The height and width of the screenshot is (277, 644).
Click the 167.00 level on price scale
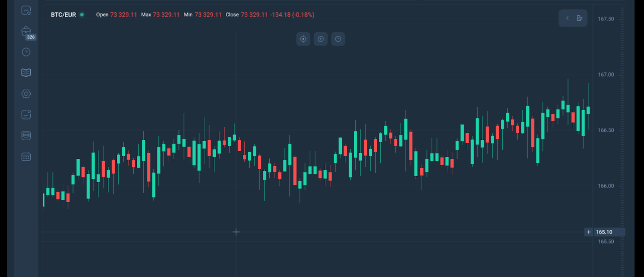coord(606,75)
